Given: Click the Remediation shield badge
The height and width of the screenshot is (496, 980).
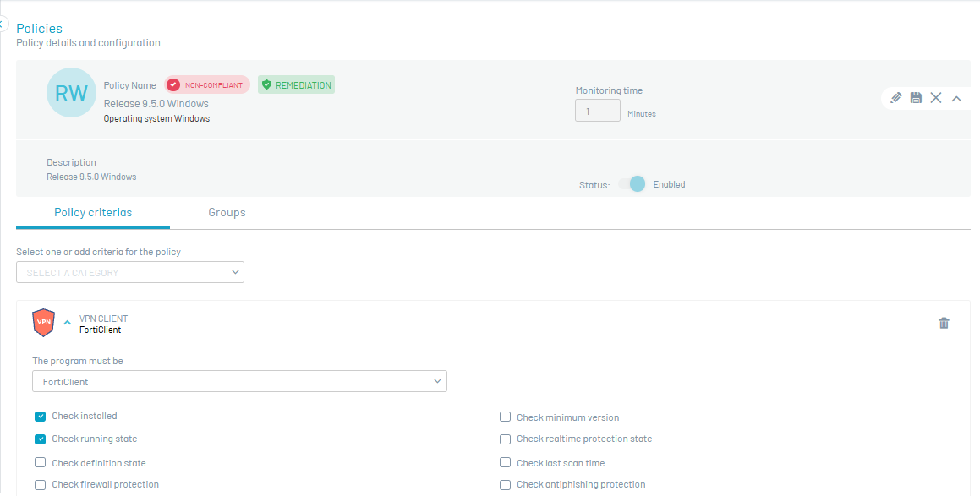Looking at the screenshot, I should pos(296,85).
